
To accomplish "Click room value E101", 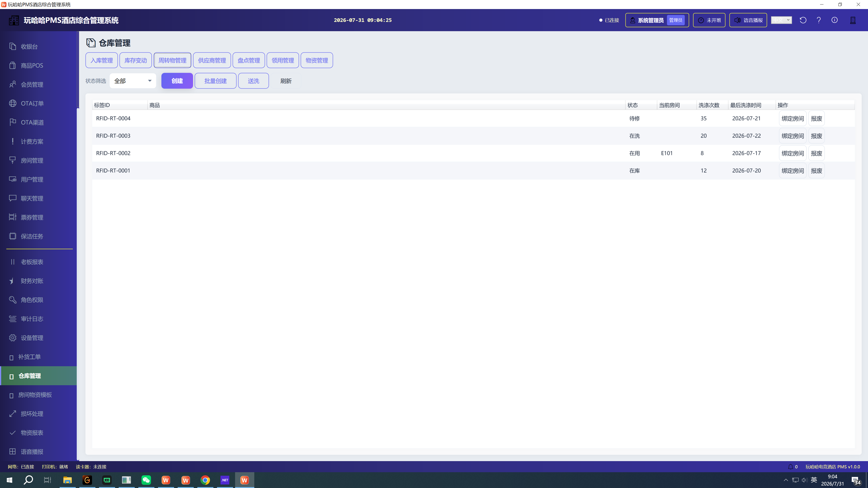I will pyautogui.click(x=667, y=153).
